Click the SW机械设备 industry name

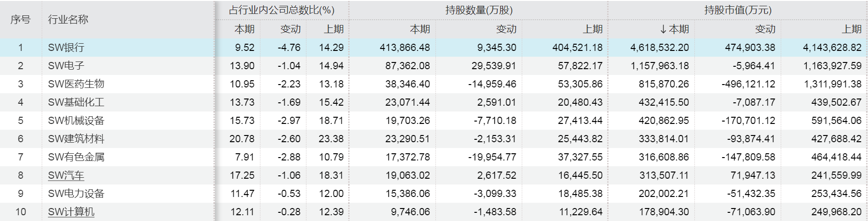pyautogui.click(x=76, y=121)
